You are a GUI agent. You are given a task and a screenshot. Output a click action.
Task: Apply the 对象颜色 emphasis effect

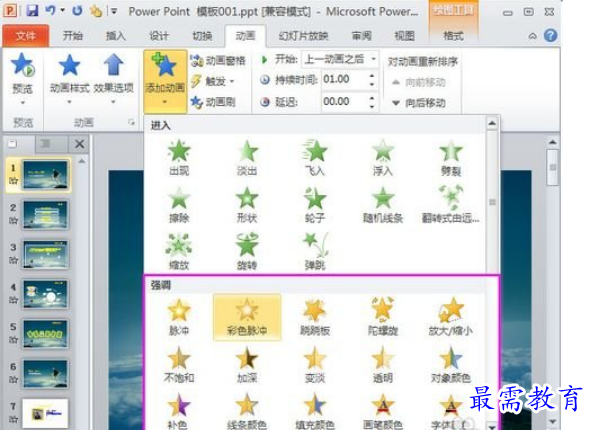[451, 364]
